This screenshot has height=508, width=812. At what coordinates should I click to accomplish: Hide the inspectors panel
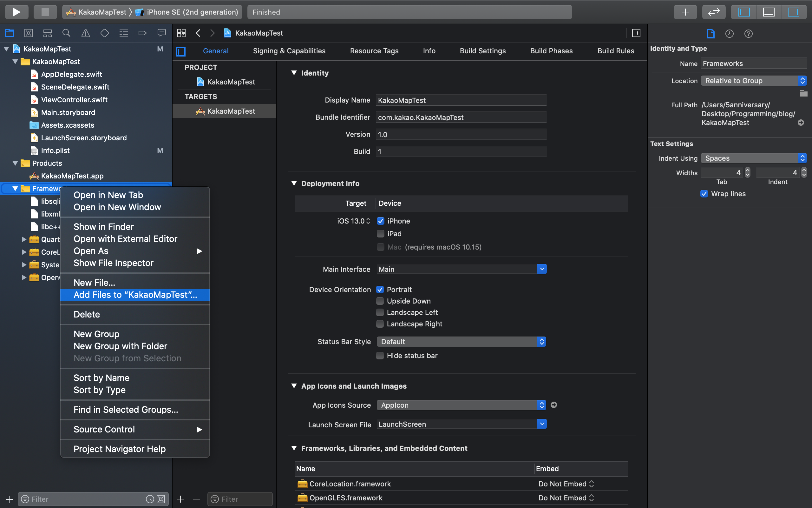coord(794,12)
